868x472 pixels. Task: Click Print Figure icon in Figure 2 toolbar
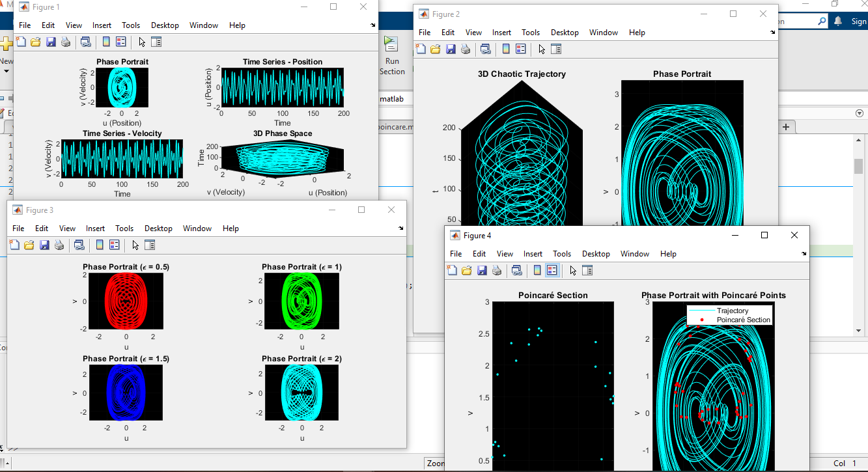tap(466, 49)
